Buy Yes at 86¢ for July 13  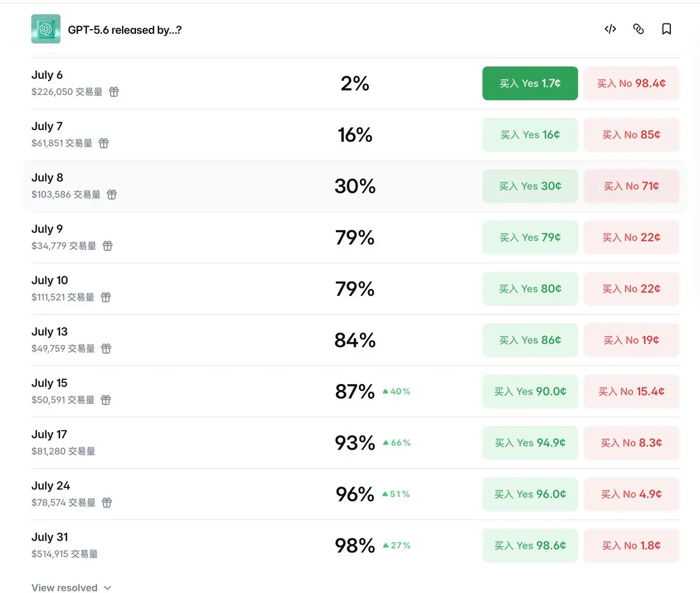pyautogui.click(x=530, y=340)
